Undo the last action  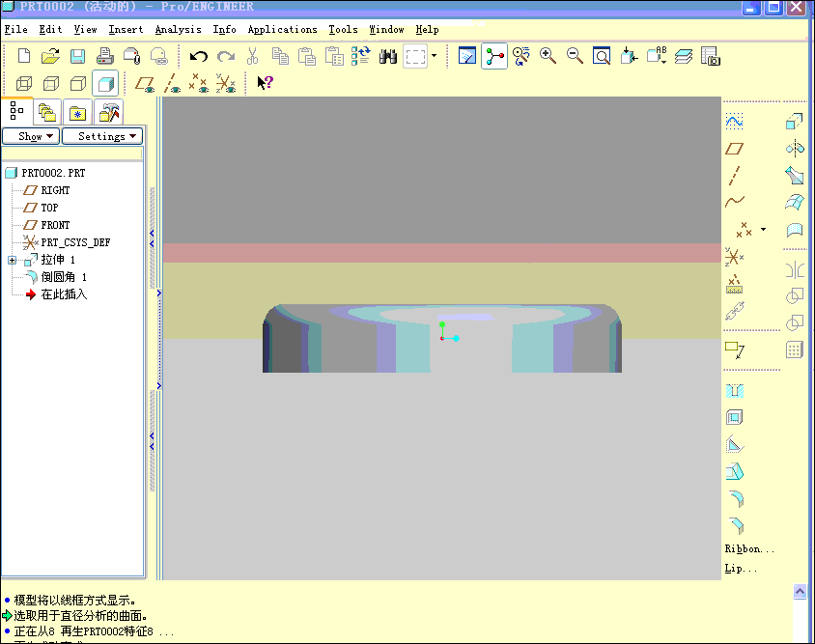(199, 56)
